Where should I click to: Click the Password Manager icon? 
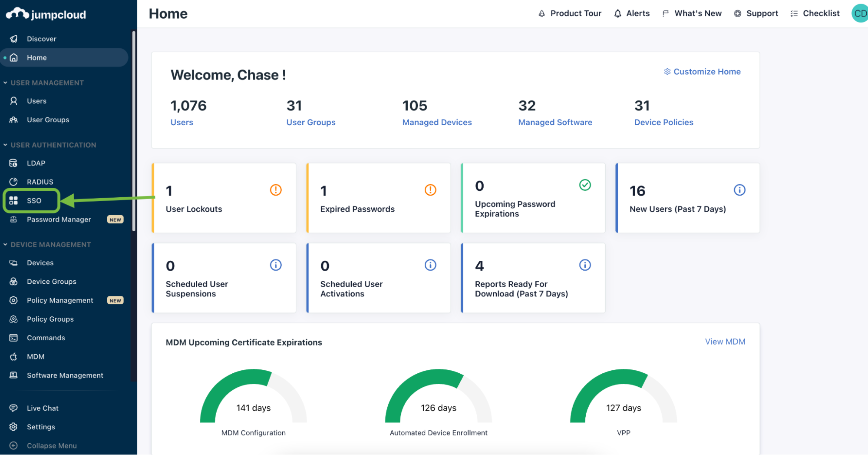click(14, 219)
